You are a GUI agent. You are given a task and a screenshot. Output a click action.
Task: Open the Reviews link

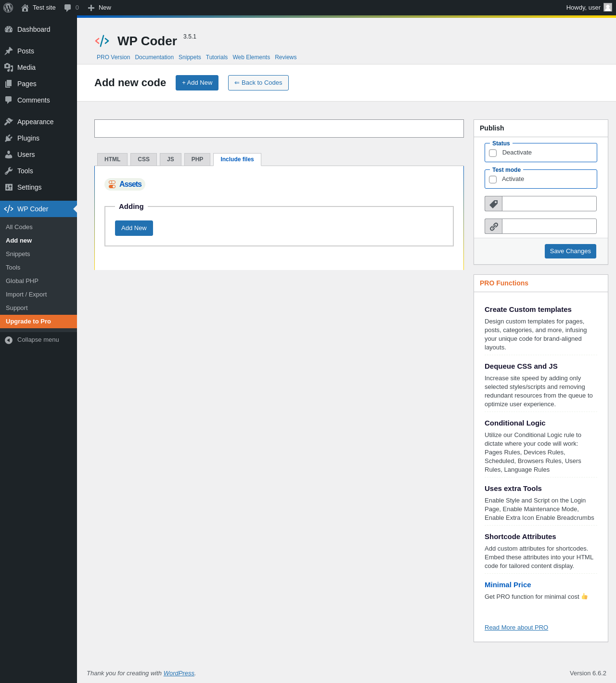click(x=285, y=57)
